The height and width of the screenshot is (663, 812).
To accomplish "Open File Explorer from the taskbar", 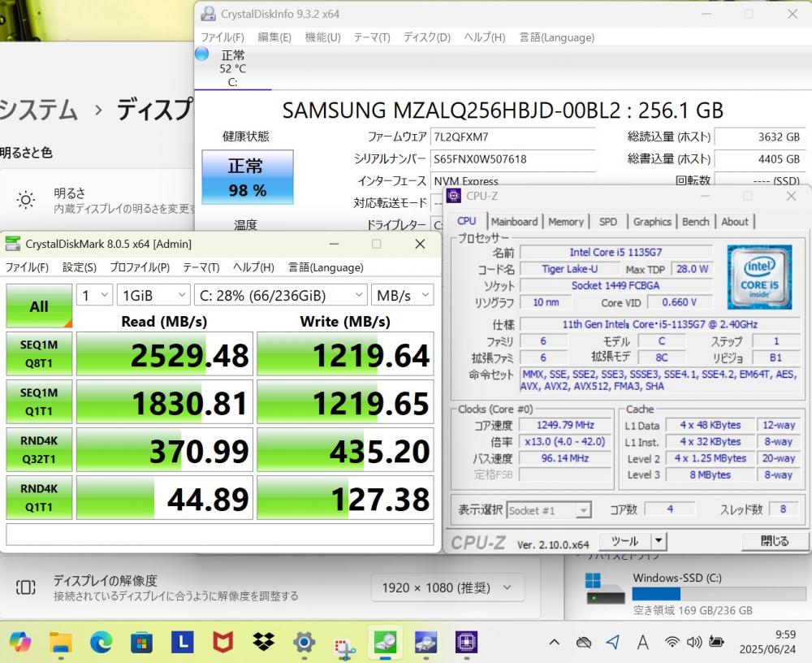I will point(61,642).
